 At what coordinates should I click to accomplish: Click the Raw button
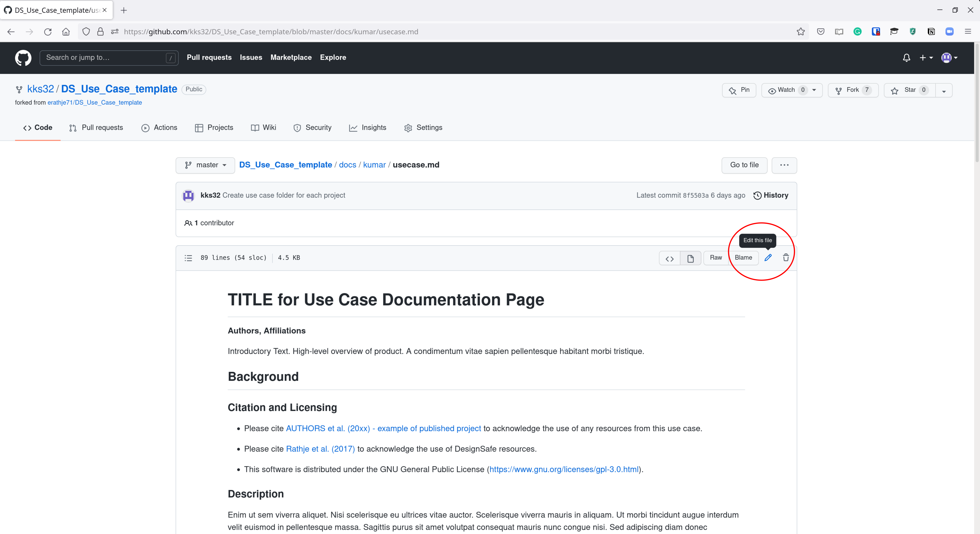(715, 258)
